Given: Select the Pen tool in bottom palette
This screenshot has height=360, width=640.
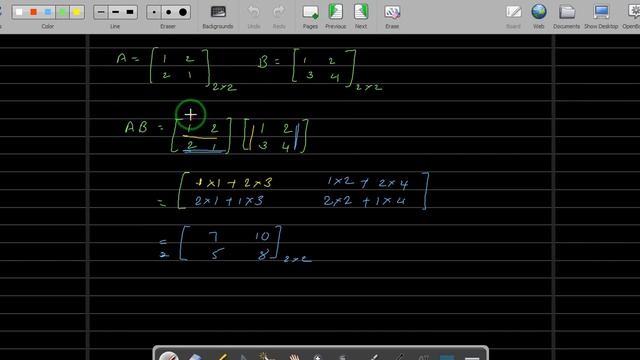Looking at the screenshot, I should (169, 356).
